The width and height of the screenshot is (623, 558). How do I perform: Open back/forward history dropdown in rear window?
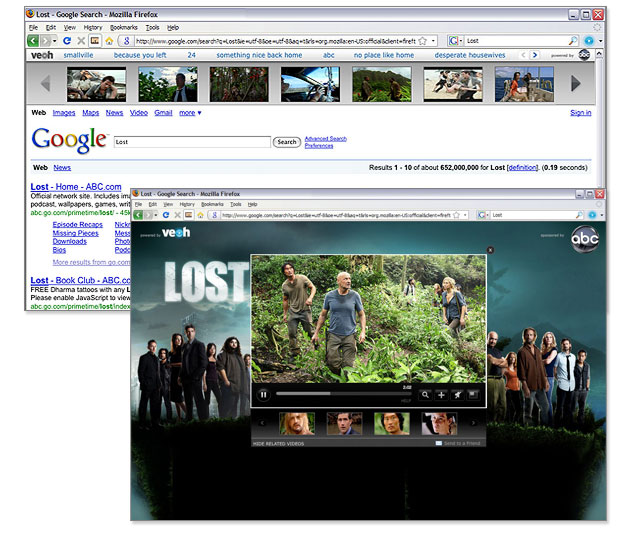(x=54, y=41)
